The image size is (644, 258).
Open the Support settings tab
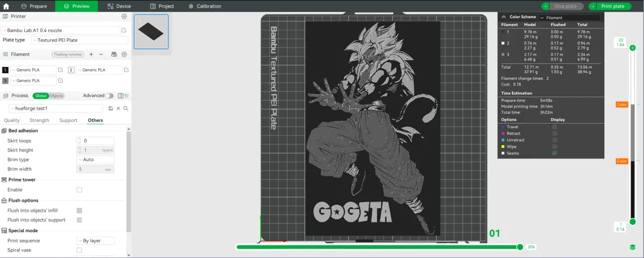68,120
